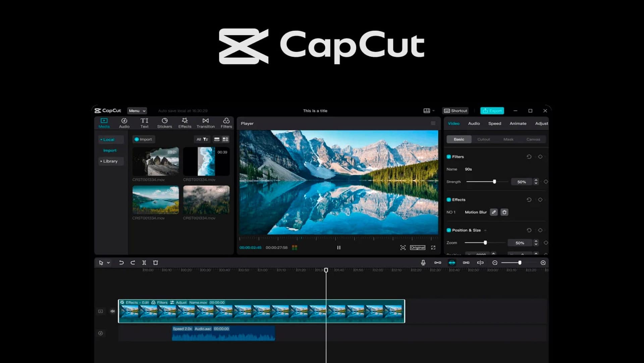Reset the Filters section icon
Image resolution: width=644 pixels, height=363 pixels.
[529, 157]
